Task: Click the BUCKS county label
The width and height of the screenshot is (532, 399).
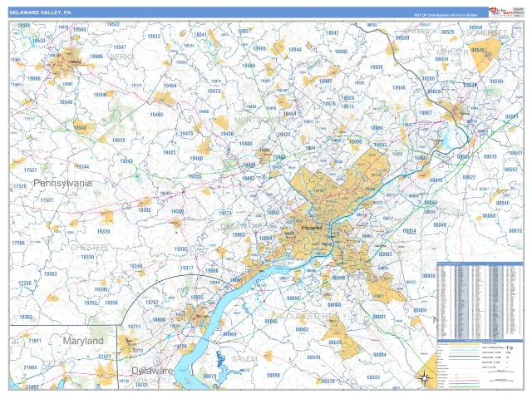Action: pyautogui.click(x=310, y=64)
